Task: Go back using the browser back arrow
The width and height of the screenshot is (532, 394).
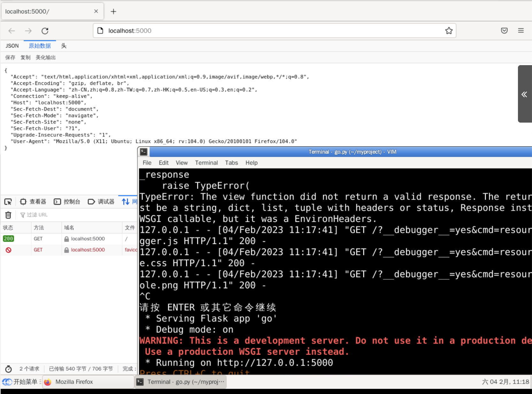Action: [x=12, y=31]
